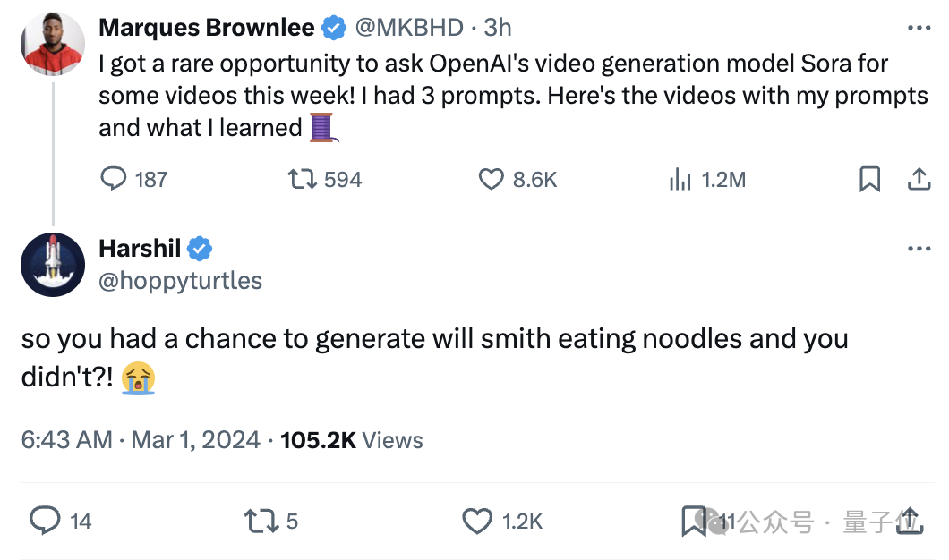Retweet Marques Brownlee's Sora tweet

point(301,179)
